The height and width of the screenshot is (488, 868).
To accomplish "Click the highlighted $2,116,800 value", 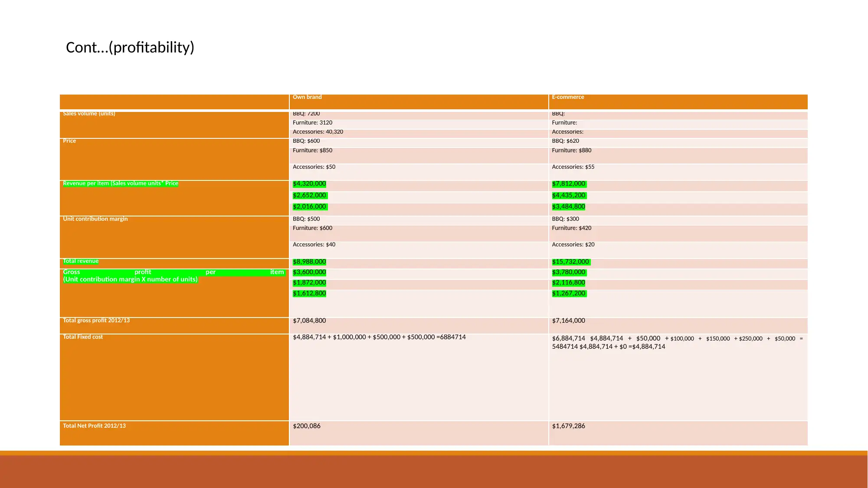I will point(568,283).
